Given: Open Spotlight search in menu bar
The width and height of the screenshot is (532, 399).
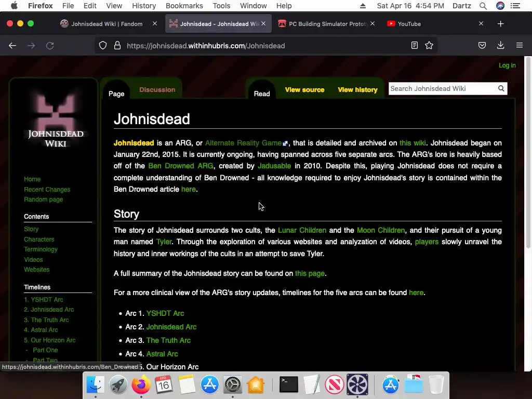Looking at the screenshot, I should tap(483, 6).
